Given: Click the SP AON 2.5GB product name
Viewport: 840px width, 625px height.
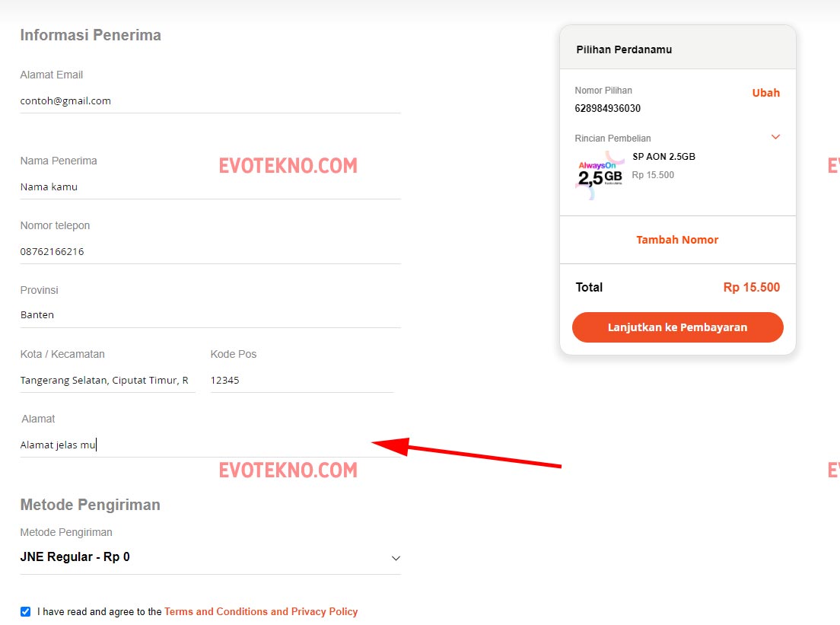Looking at the screenshot, I should coord(663,157).
